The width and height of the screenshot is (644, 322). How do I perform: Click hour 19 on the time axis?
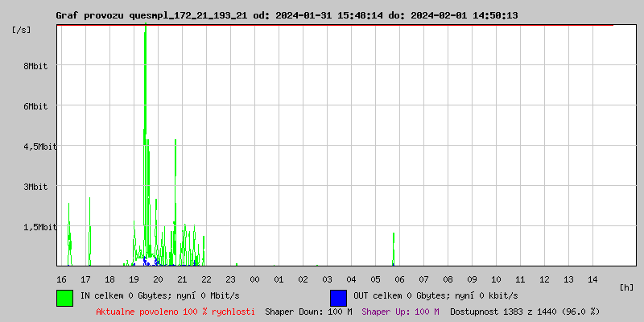coord(134,279)
